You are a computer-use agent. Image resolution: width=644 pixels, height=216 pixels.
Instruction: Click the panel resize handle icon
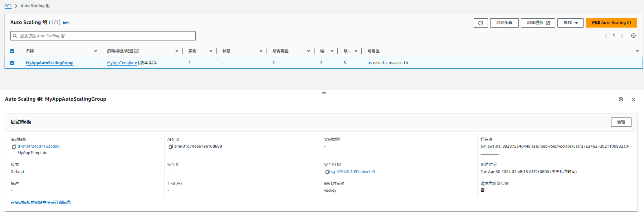(x=324, y=93)
